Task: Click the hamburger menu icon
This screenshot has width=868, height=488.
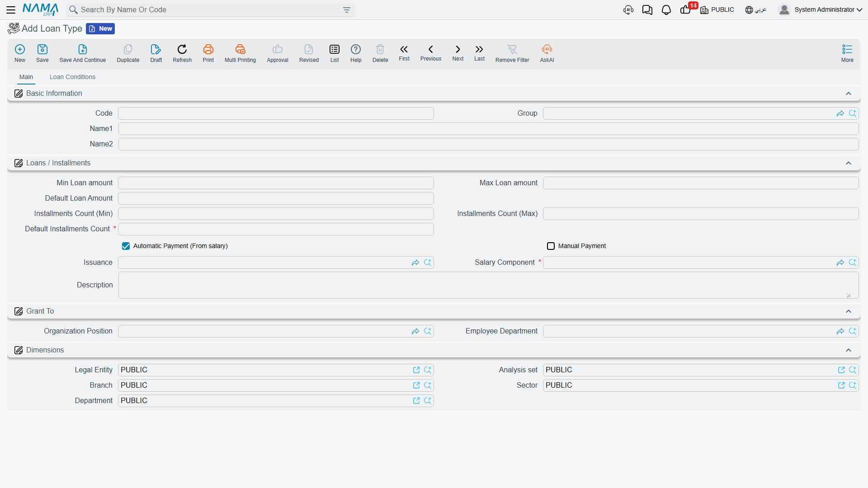Action: click(11, 10)
